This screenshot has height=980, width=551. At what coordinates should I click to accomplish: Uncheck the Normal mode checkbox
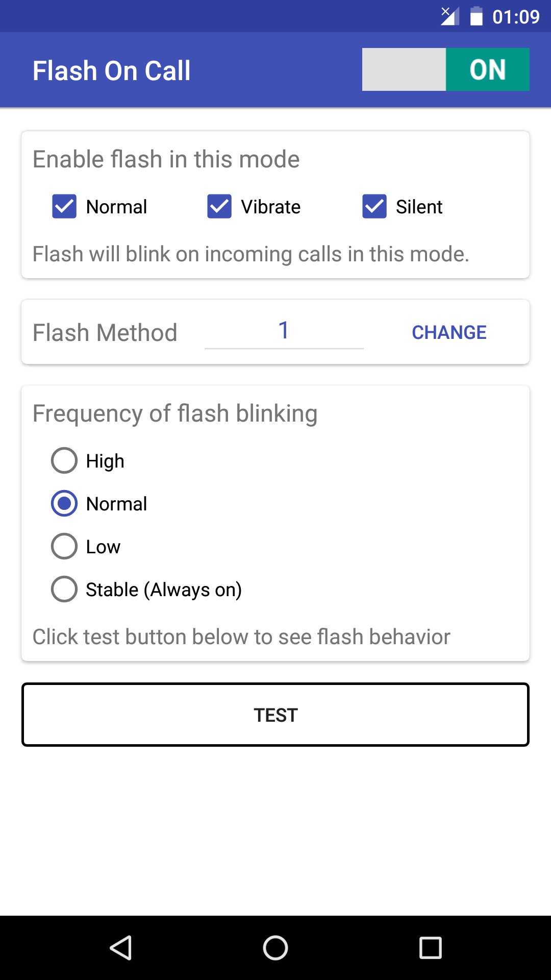click(64, 207)
